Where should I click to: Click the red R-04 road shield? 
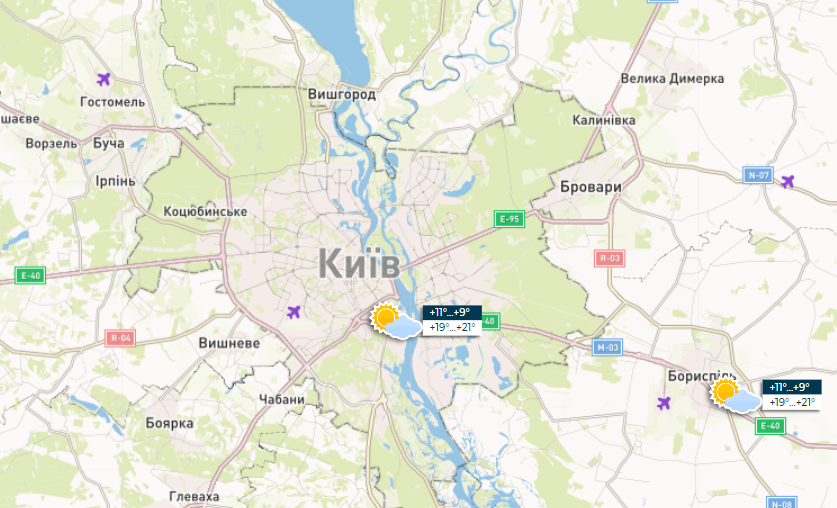tap(121, 338)
